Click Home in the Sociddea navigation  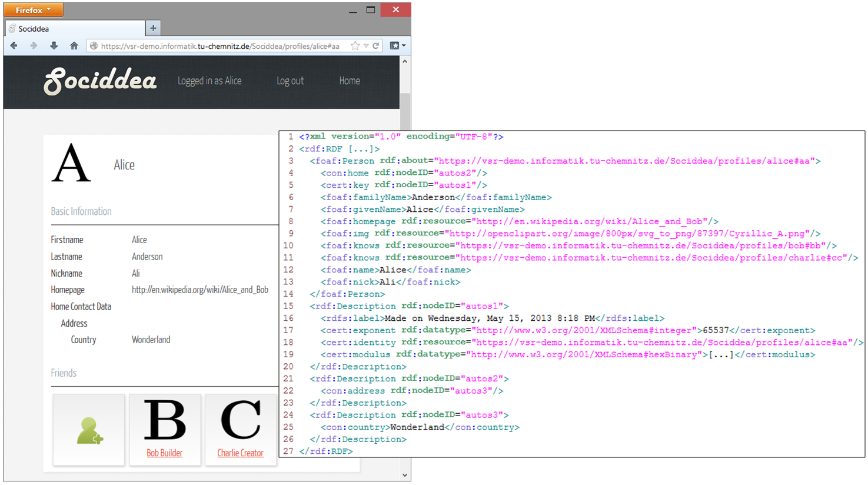point(350,81)
